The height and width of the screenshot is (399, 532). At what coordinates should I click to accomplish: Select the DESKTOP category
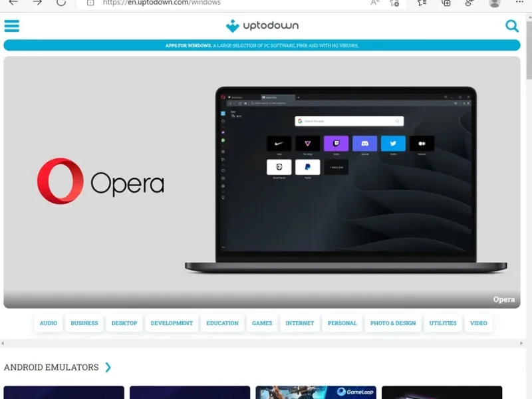pyautogui.click(x=124, y=323)
